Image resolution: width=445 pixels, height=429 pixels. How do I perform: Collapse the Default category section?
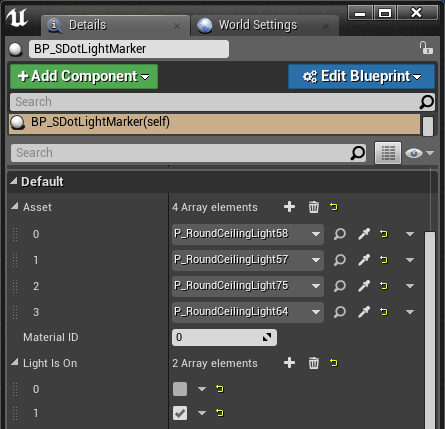point(13,181)
